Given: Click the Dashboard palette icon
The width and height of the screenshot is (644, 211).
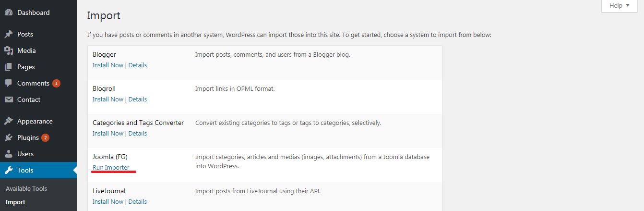Looking at the screenshot, I should pyautogui.click(x=9, y=12).
